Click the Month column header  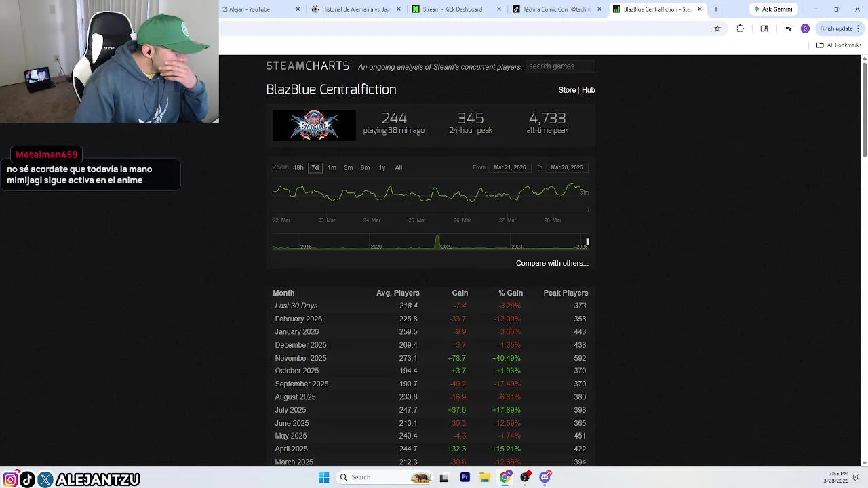coord(283,293)
